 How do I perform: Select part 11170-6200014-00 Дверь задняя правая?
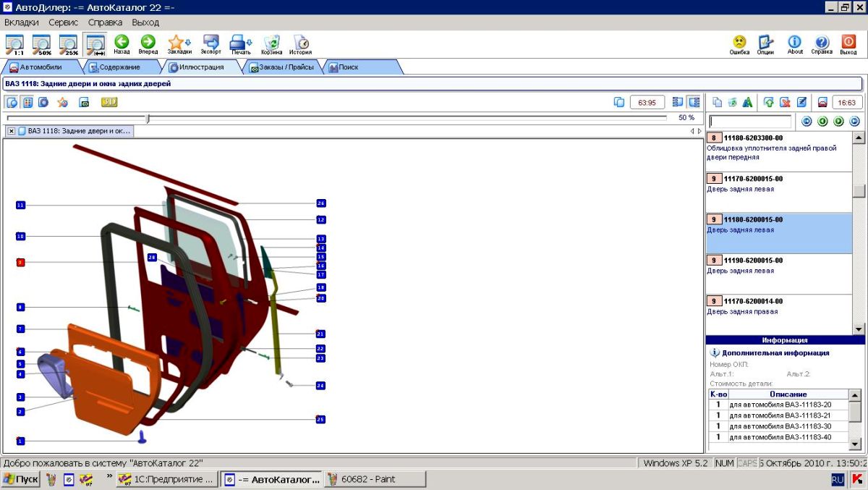(778, 314)
